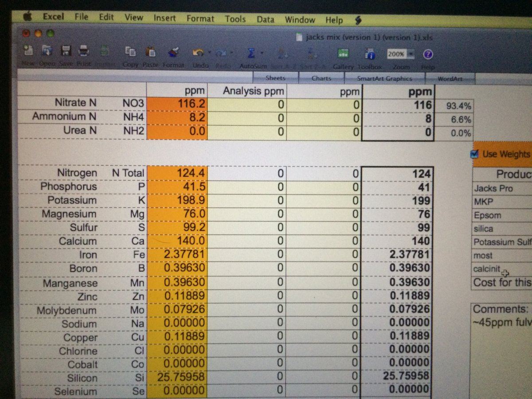Click the Sort Z-A icon
532x399 pixels.
(312, 54)
